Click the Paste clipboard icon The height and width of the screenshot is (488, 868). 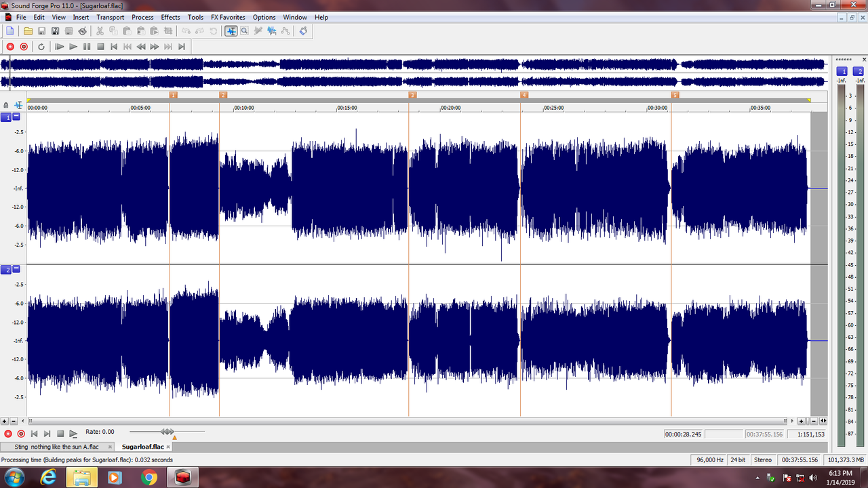127,30
